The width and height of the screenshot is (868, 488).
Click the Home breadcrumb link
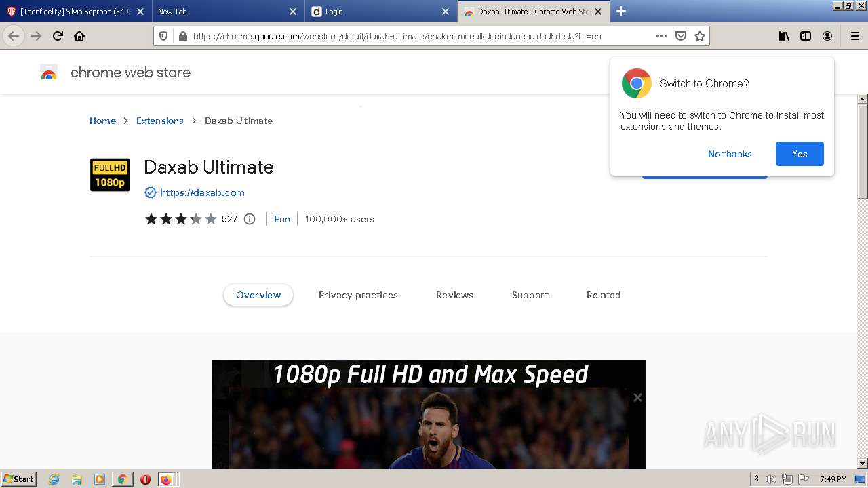pyautogui.click(x=102, y=121)
